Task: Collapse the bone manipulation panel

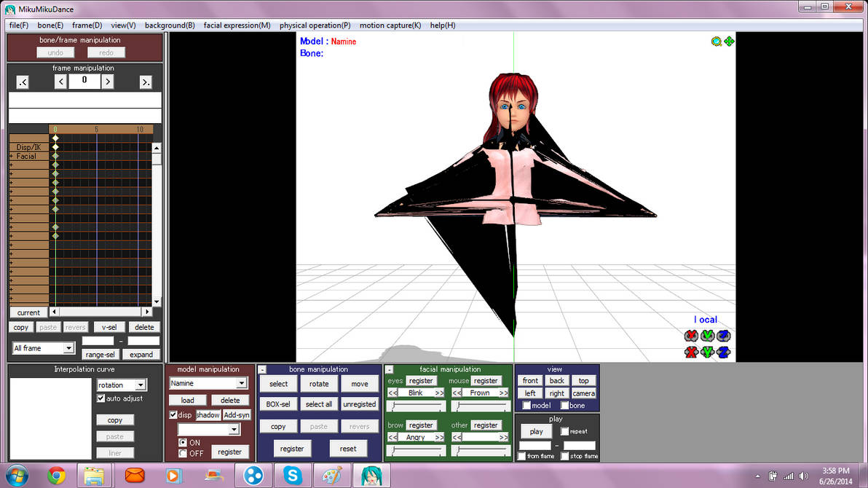Action: pos(262,369)
